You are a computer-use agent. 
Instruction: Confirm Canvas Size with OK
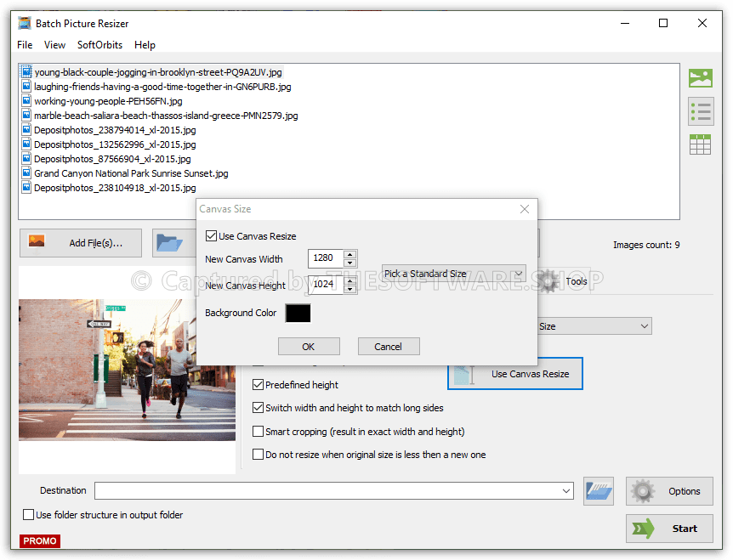click(309, 347)
